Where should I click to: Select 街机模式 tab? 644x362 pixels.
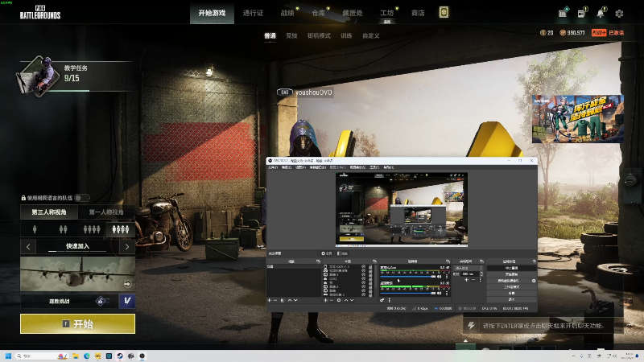point(319,35)
